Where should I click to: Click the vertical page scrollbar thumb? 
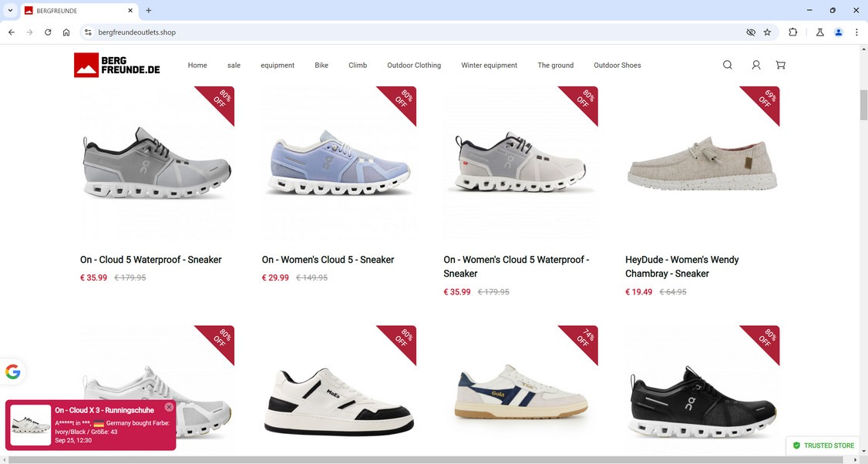point(863,105)
